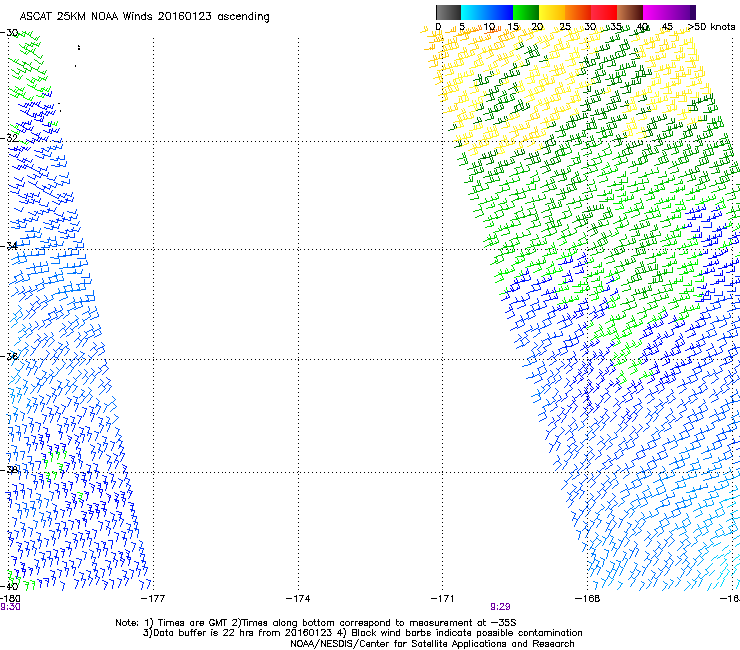Click the purple 9:29 swath time label
This screenshot has height=650, width=740.
(x=500, y=607)
